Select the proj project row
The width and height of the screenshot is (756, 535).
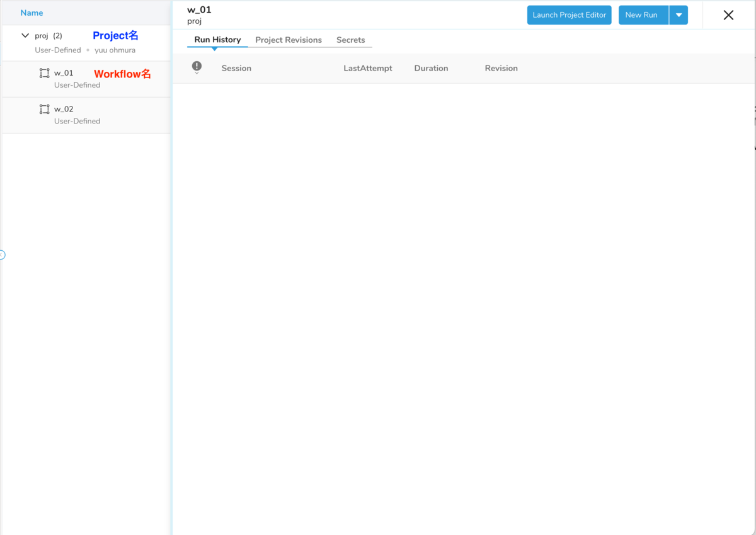point(42,35)
